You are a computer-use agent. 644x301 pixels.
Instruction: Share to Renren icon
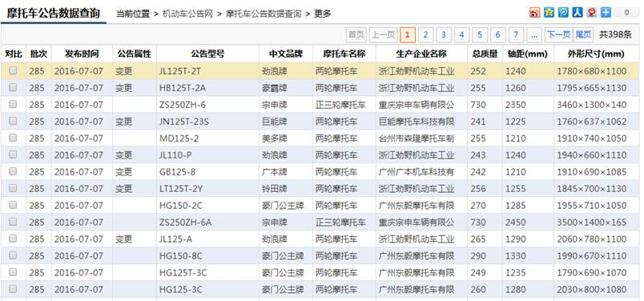[578, 13]
